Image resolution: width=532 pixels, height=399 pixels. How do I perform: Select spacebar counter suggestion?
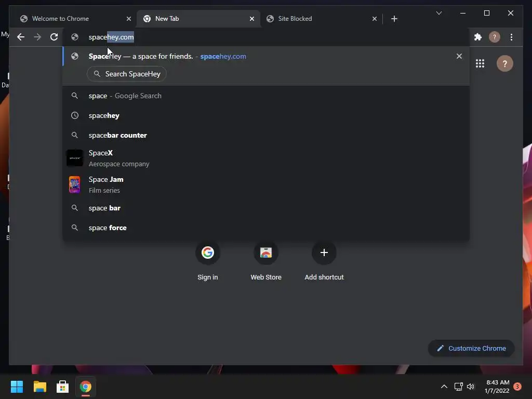(267, 136)
